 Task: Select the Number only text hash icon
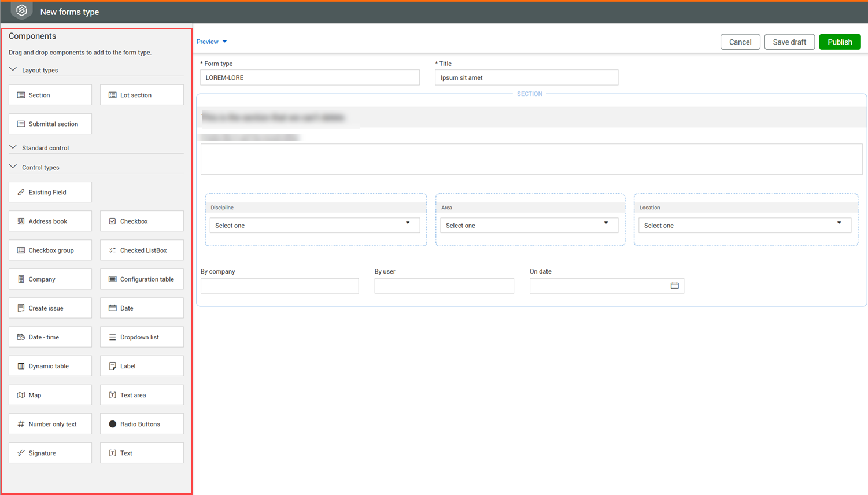pos(21,424)
